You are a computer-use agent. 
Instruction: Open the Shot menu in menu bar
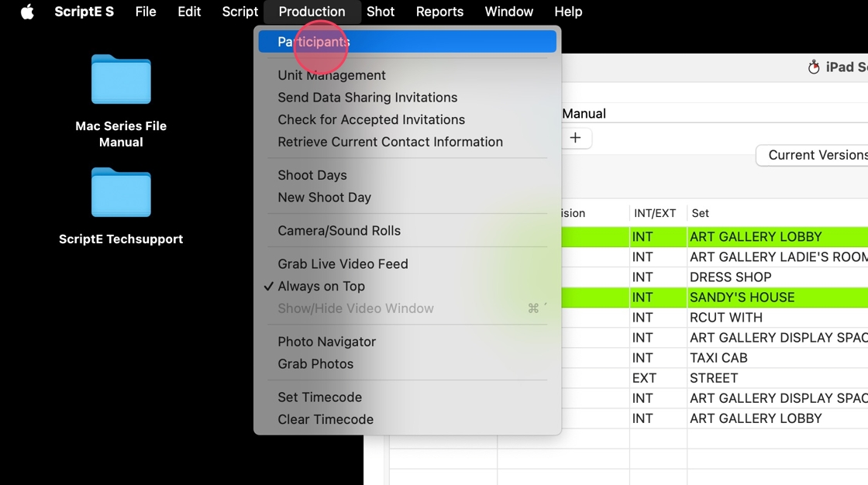(x=381, y=12)
